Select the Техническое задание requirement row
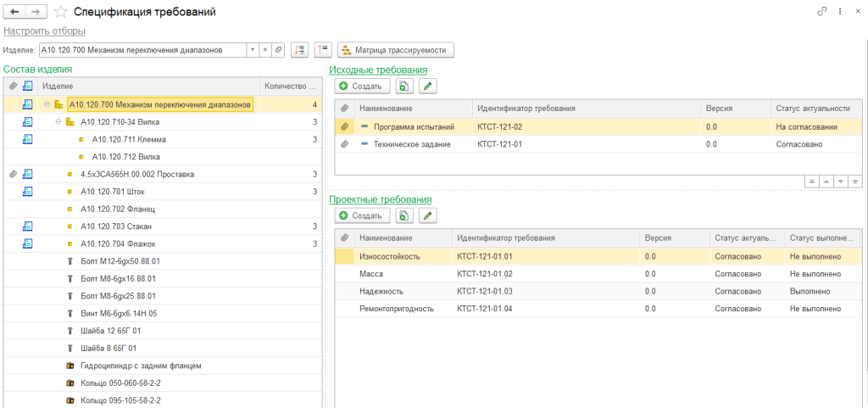Image resolution: width=868 pixels, height=408 pixels. (413, 144)
